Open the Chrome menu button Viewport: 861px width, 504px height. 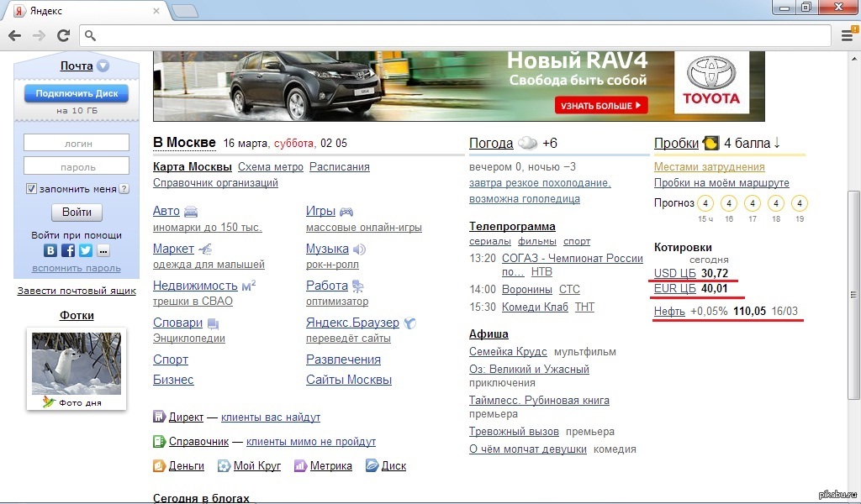pos(848,35)
